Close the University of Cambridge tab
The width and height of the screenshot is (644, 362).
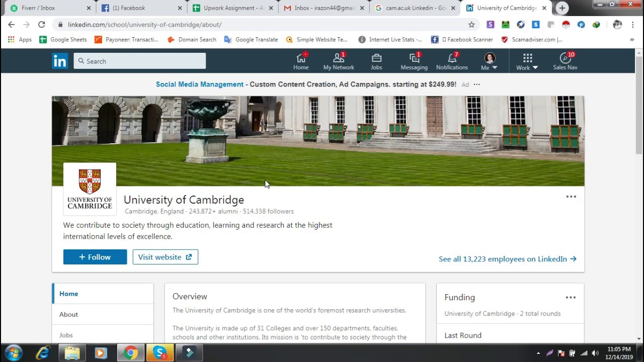[x=544, y=8]
